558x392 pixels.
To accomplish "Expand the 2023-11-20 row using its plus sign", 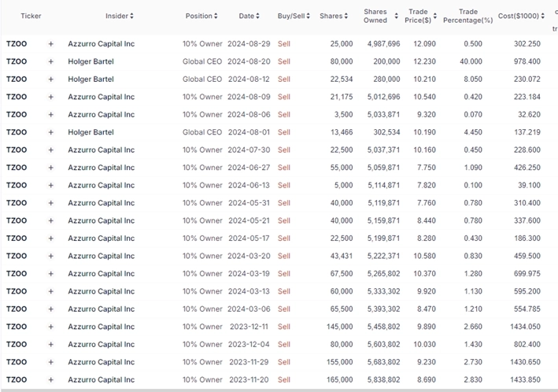I will [51, 380].
